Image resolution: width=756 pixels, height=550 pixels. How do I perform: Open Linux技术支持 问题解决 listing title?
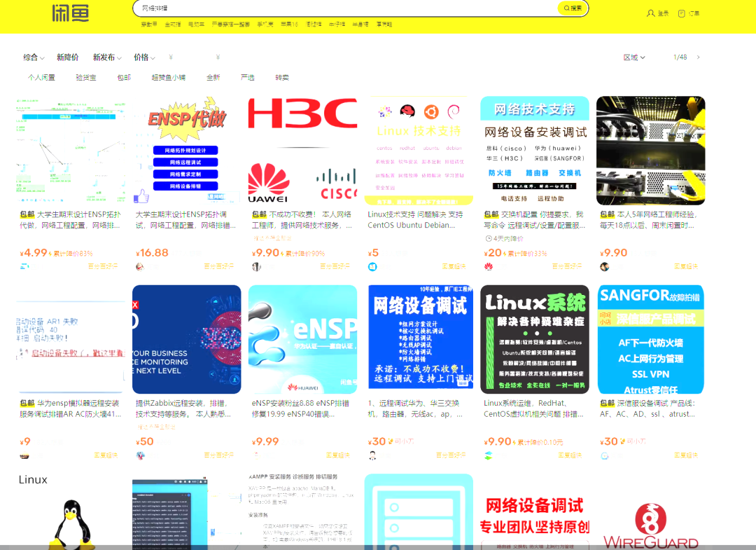pos(416,219)
